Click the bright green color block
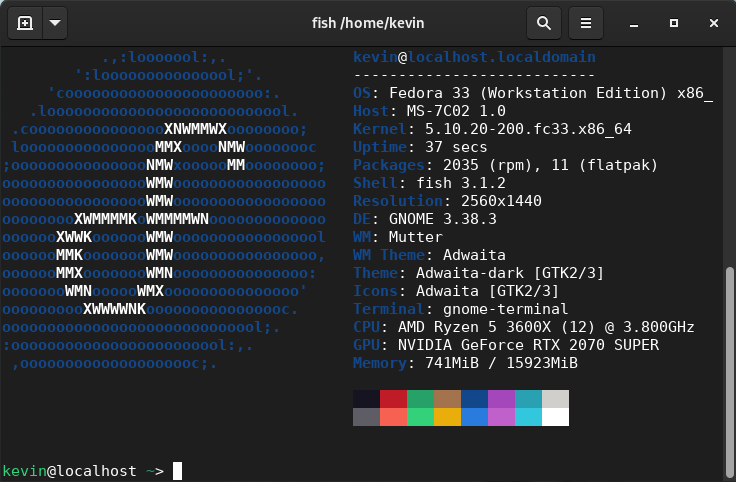The image size is (736, 482). (420, 417)
